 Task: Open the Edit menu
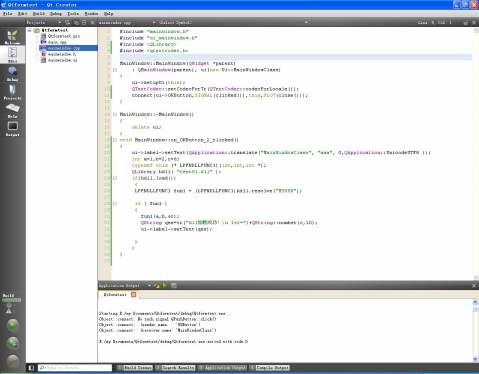22,14
